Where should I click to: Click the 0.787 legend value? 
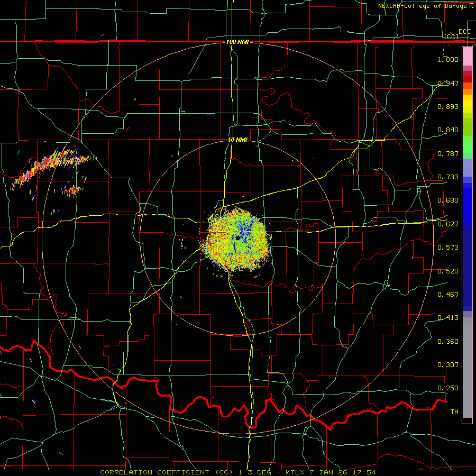448,153
